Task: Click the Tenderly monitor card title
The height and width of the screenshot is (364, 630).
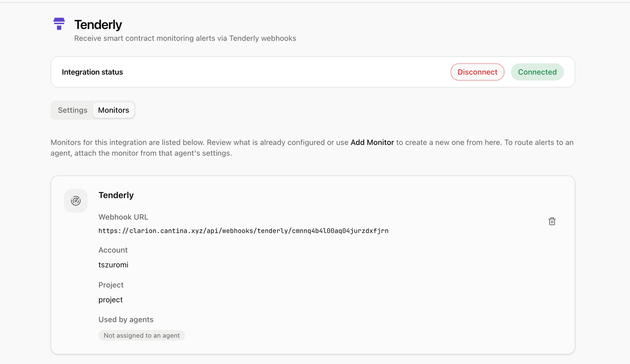Action: [x=116, y=195]
